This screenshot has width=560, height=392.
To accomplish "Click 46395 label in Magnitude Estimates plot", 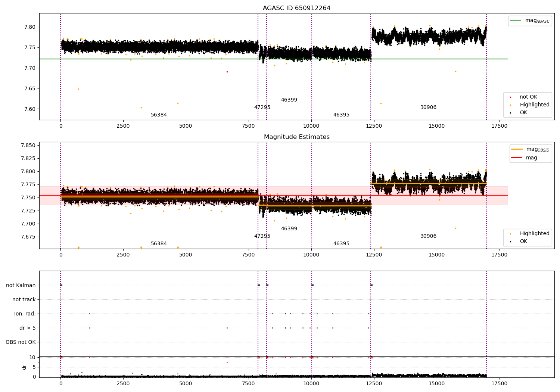I will (341, 244).
